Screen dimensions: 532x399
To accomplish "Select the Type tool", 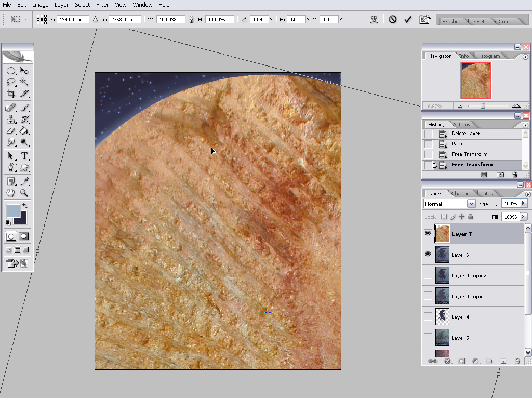I will pos(24,156).
